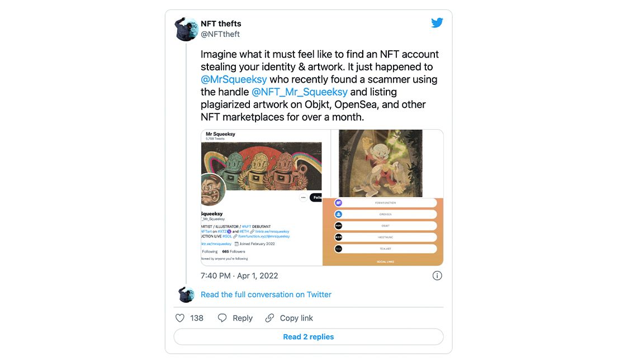Click the copy-link chain icon
The width and height of the screenshot is (644, 362).
(x=271, y=317)
